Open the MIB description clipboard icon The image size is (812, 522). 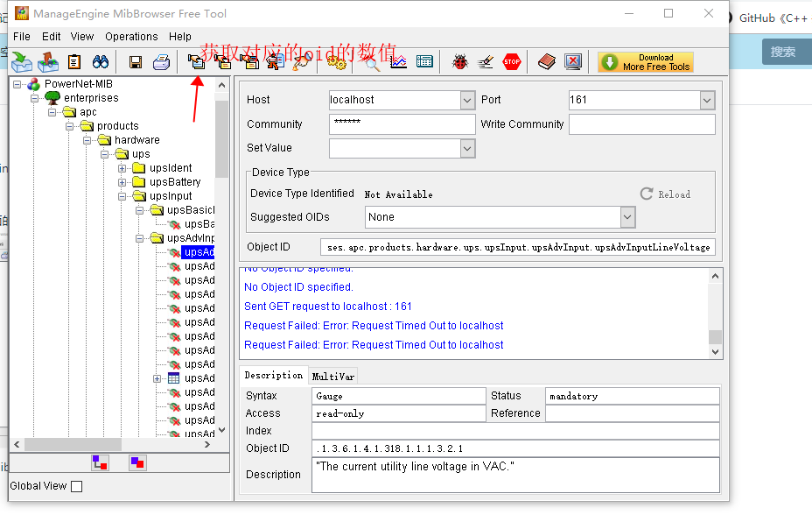tap(74, 62)
